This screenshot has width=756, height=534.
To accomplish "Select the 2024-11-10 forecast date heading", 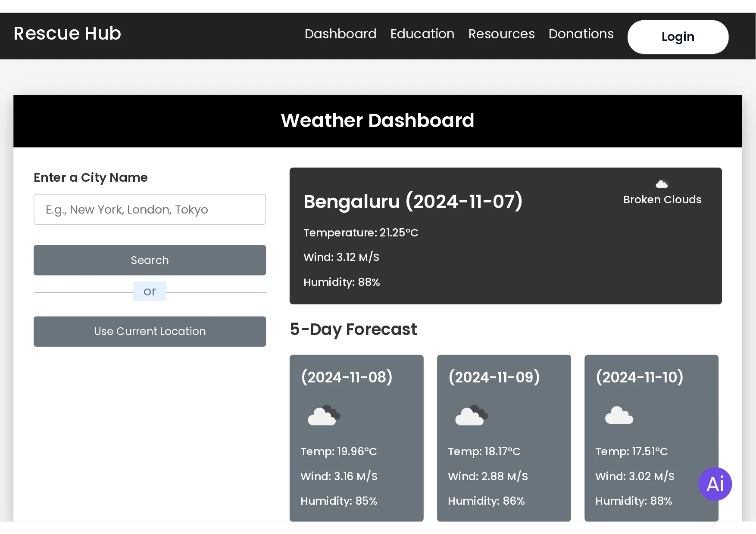I will coord(639,377).
